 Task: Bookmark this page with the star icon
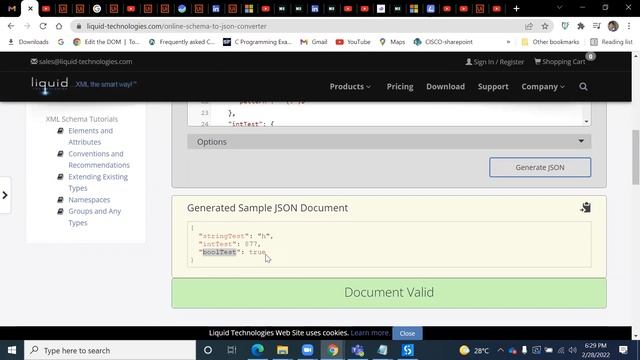[544, 26]
